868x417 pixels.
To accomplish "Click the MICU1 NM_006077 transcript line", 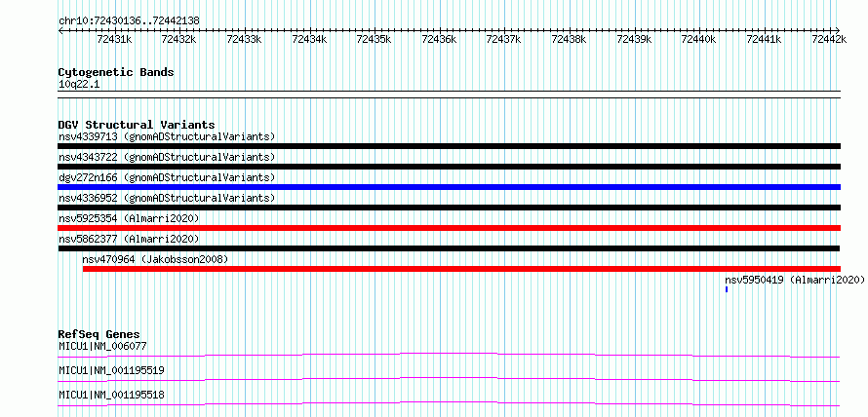I will [449, 355].
